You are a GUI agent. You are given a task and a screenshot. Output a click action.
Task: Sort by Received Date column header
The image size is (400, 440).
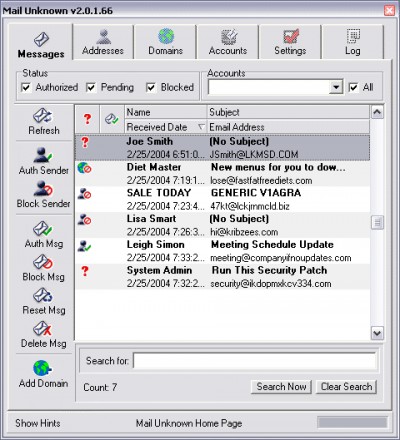166,127
